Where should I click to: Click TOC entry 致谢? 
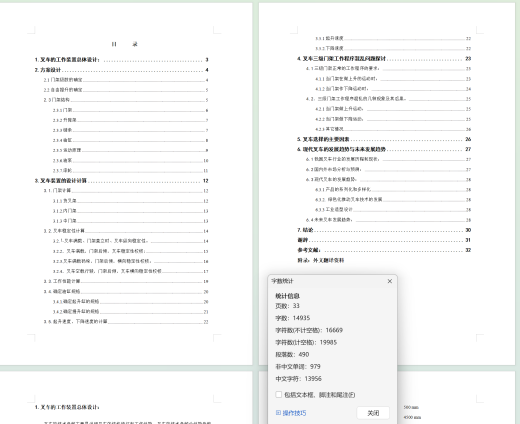(384, 240)
